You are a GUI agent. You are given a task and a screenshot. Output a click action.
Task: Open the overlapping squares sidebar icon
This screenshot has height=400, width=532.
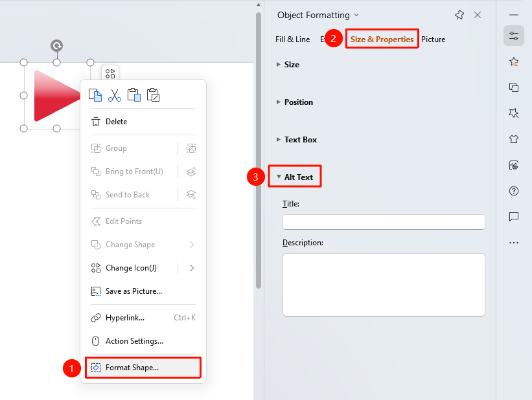click(x=514, y=87)
